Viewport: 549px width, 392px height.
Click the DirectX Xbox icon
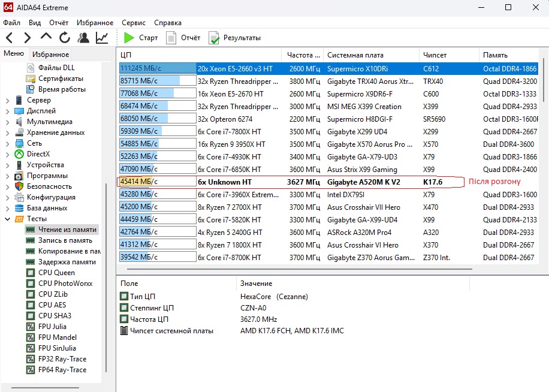[x=19, y=154]
